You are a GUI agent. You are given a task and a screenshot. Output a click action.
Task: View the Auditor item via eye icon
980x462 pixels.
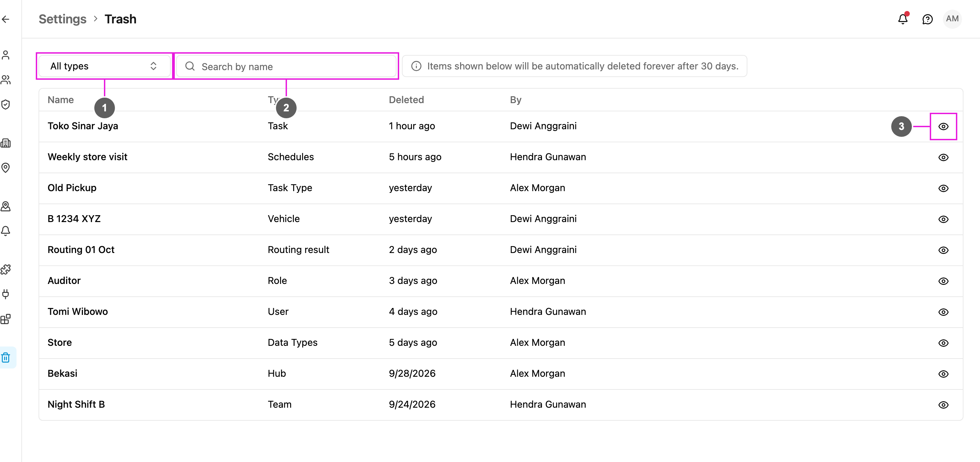(x=943, y=281)
